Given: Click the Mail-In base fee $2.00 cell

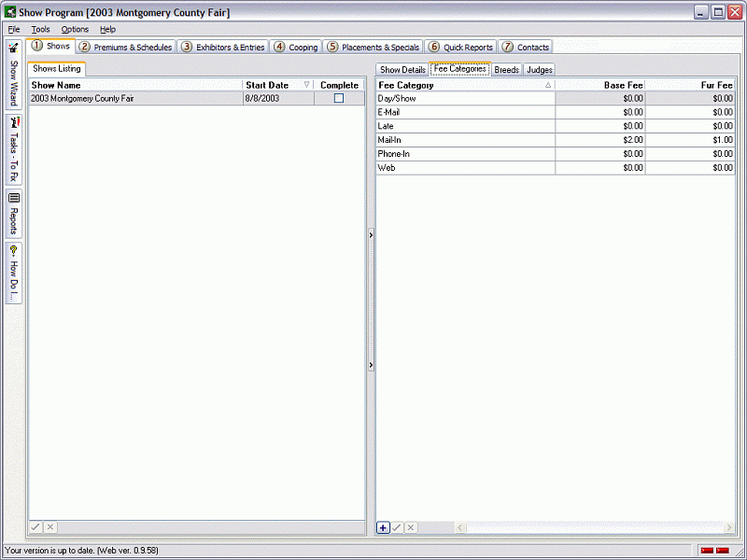Looking at the screenshot, I should click(x=600, y=140).
